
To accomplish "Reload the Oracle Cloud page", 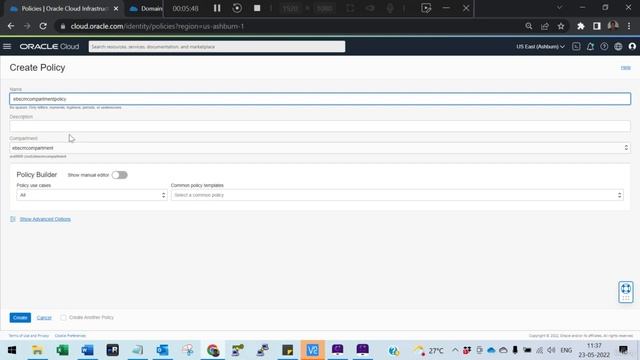I will [x=43, y=26].
